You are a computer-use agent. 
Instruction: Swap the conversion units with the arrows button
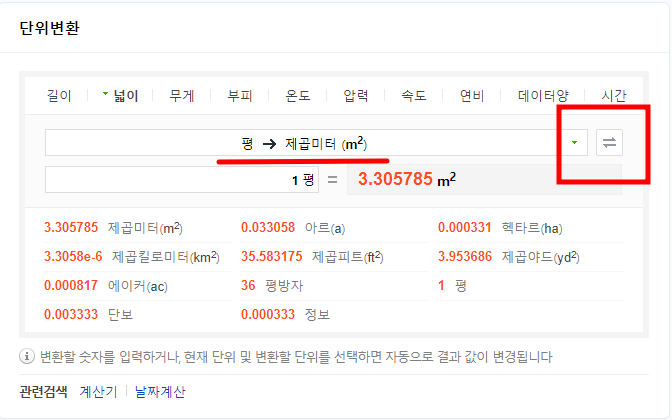pyautogui.click(x=609, y=142)
